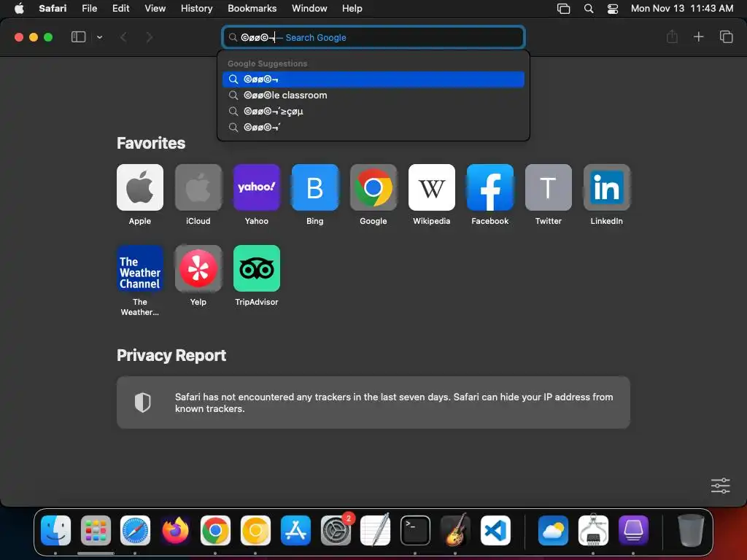
Task: Open the LinkedIn favorite tile
Action: point(606,187)
